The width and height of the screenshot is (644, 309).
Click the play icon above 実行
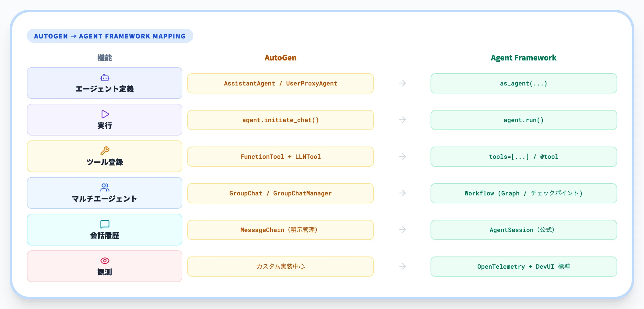pos(105,114)
